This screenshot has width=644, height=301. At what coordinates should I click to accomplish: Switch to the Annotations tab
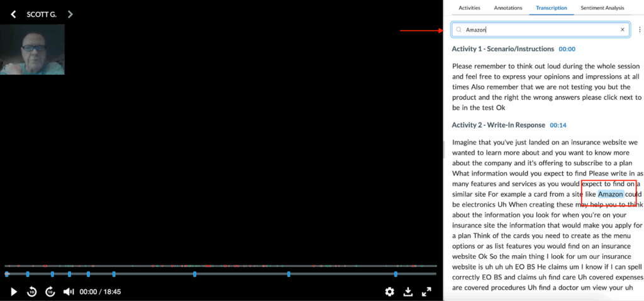508,8
